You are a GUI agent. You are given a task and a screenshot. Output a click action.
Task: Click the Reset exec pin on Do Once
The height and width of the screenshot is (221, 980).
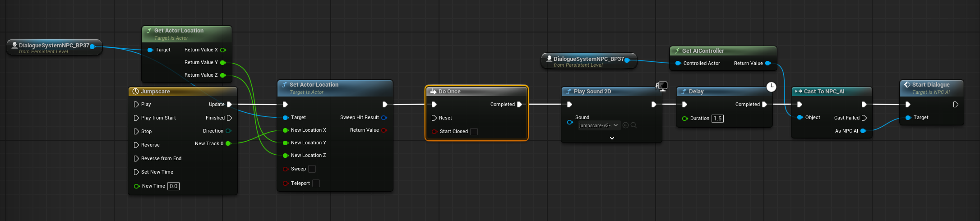coord(434,118)
